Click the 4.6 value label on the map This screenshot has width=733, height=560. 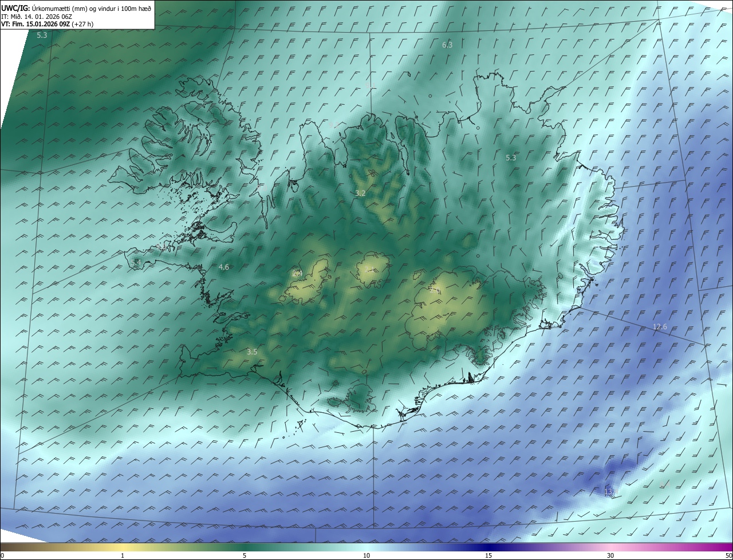[224, 267]
